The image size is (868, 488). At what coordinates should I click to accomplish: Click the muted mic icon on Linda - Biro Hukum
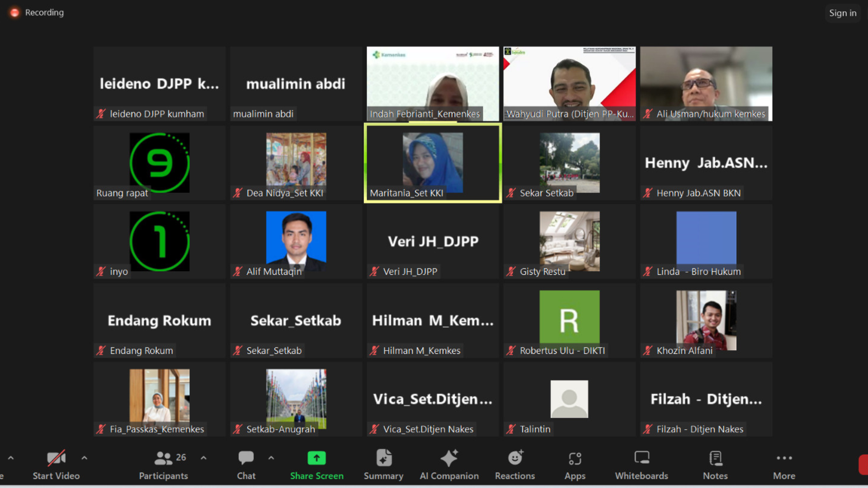(x=648, y=272)
